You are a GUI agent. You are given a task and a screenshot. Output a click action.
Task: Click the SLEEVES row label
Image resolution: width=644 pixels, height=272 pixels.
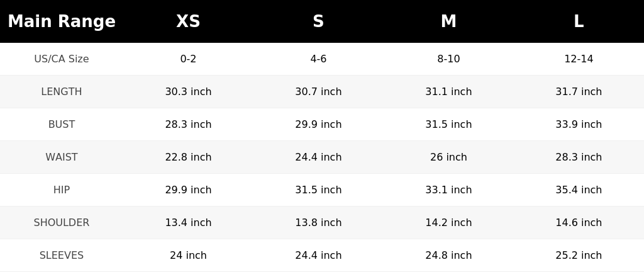(62, 256)
